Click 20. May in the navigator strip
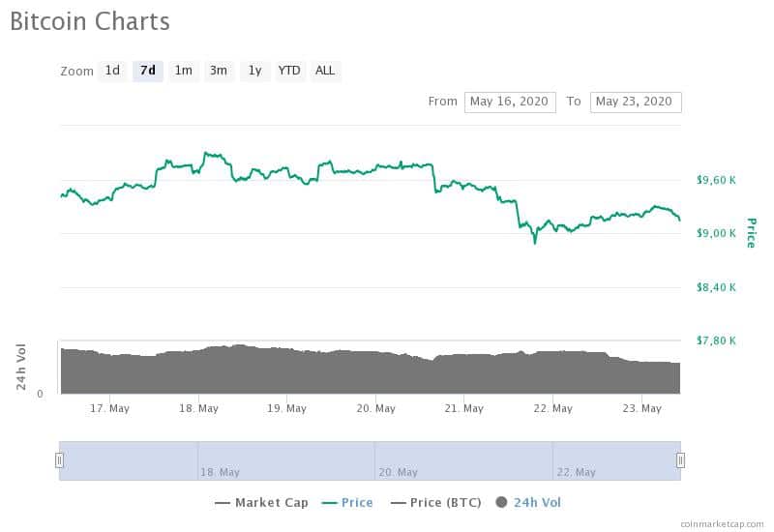The width and height of the screenshot is (774, 532). click(398, 472)
